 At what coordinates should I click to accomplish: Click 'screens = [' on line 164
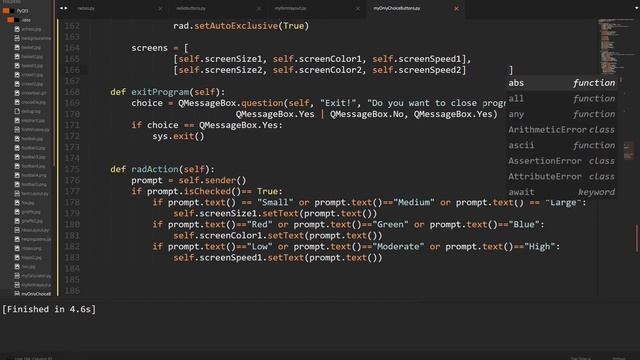[x=160, y=48]
